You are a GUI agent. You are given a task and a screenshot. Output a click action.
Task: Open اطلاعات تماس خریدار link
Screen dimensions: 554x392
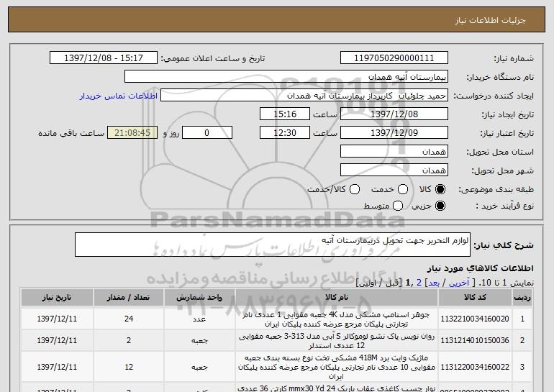click(119, 96)
